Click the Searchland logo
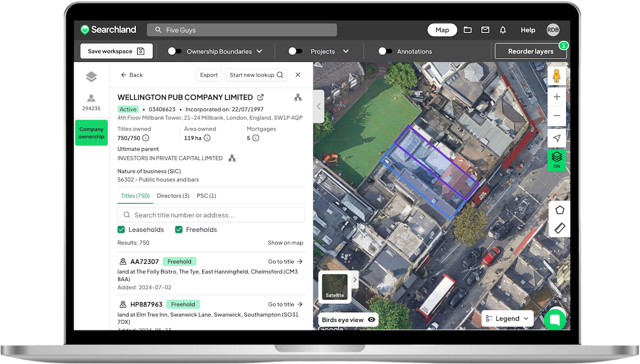The image size is (640, 364). 108,30
